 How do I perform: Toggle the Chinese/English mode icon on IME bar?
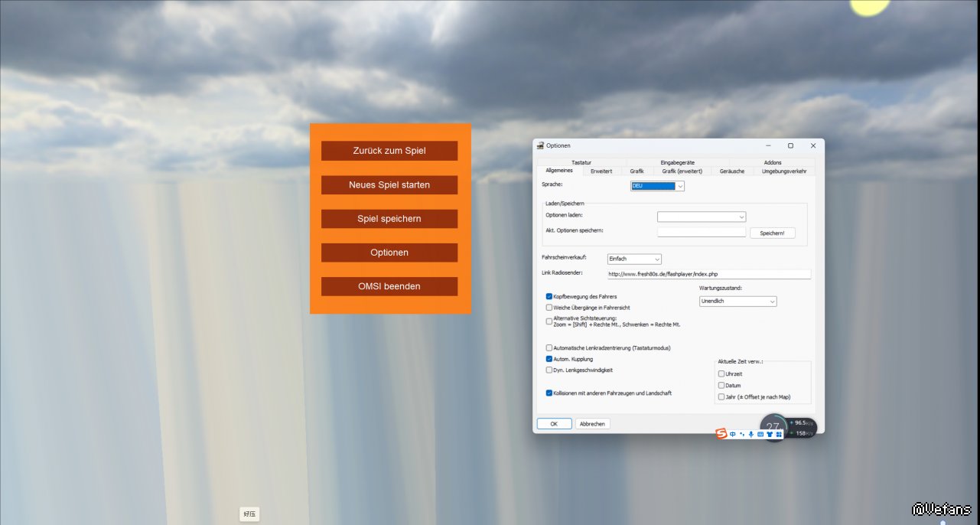[x=732, y=435]
